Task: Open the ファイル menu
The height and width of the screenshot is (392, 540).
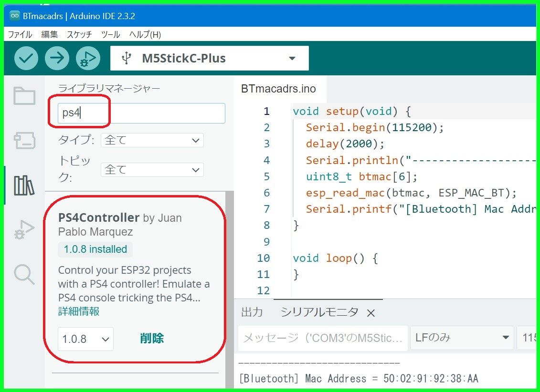Action: (20, 34)
